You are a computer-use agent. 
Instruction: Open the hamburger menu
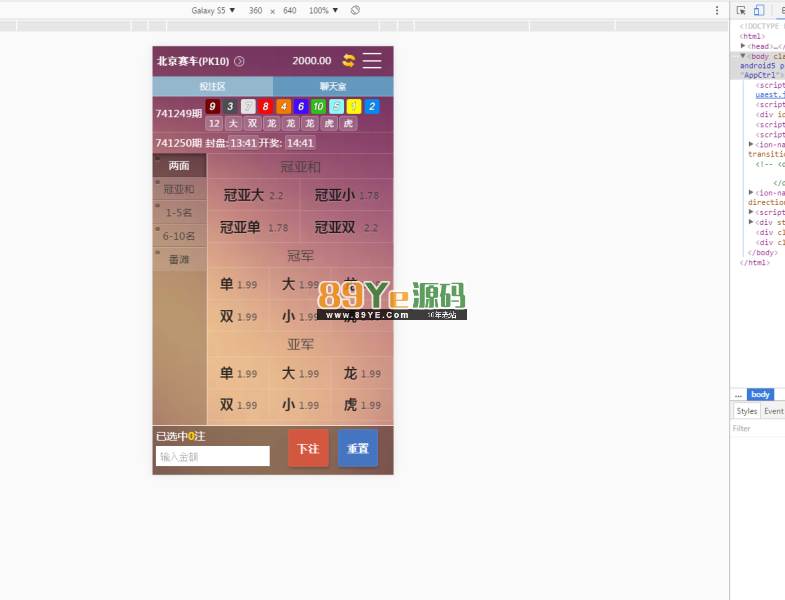(372, 61)
